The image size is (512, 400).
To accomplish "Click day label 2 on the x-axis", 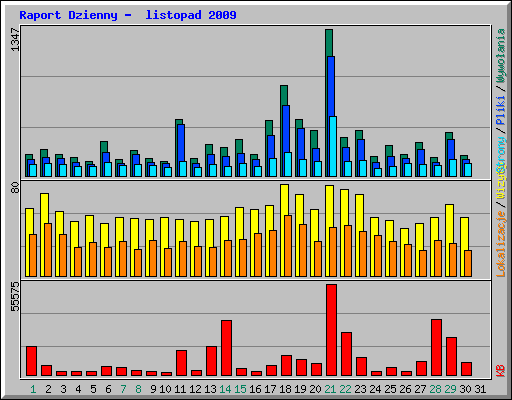I will 48,389.
